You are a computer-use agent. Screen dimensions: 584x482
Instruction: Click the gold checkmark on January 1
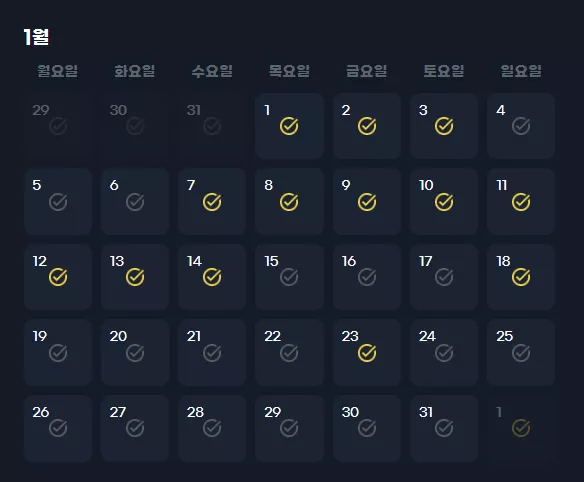tap(289, 126)
